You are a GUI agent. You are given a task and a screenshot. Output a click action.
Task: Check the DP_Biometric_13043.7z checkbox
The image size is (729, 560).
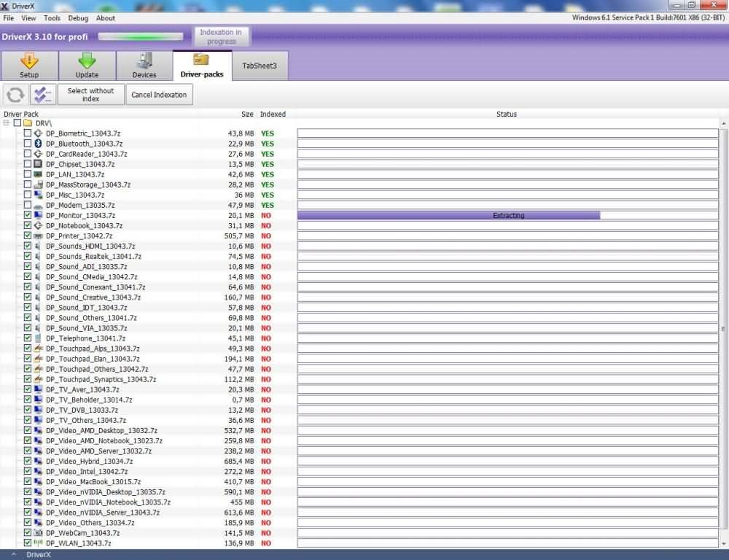pos(28,133)
